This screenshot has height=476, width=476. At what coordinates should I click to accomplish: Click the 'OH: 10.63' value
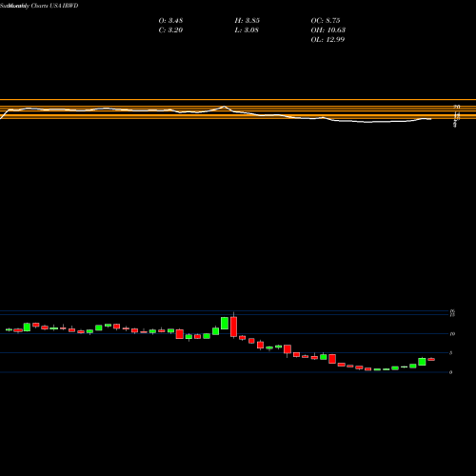click(x=328, y=30)
